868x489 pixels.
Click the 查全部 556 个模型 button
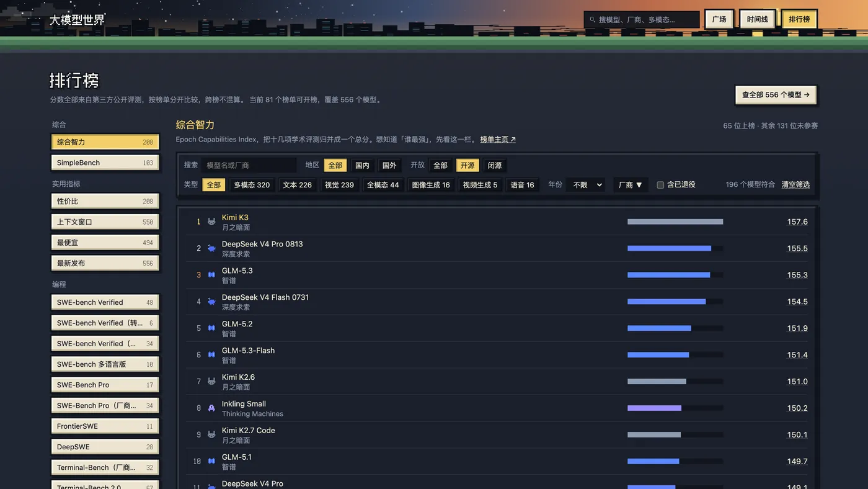(x=776, y=95)
